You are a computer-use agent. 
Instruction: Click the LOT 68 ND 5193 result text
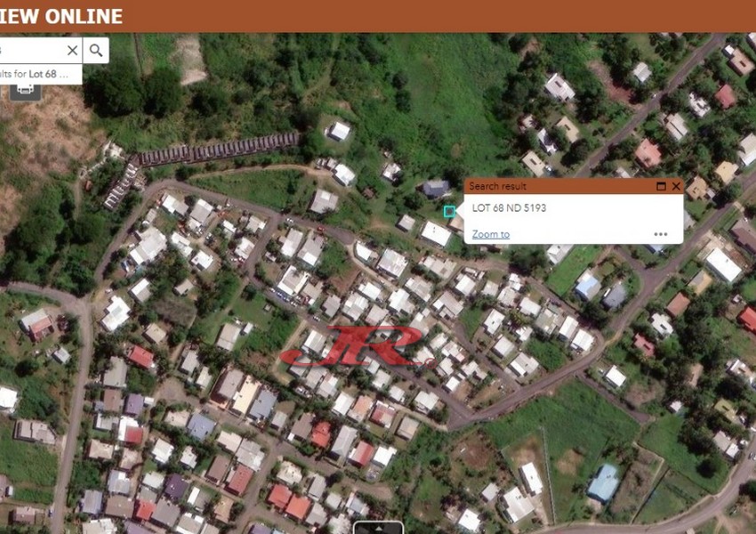(x=509, y=208)
